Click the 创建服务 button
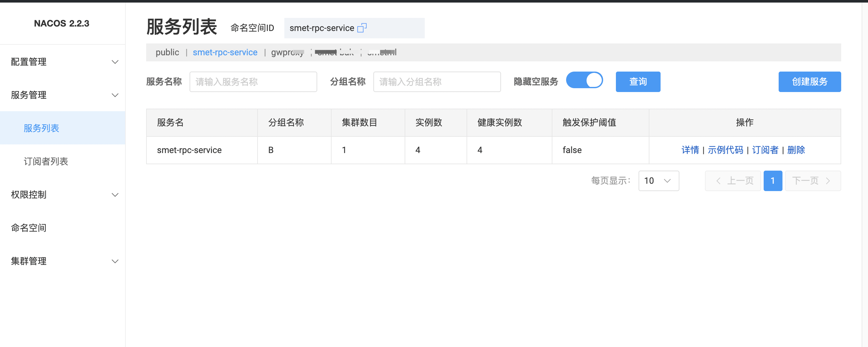Image resolution: width=868 pixels, height=347 pixels. pos(809,81)
